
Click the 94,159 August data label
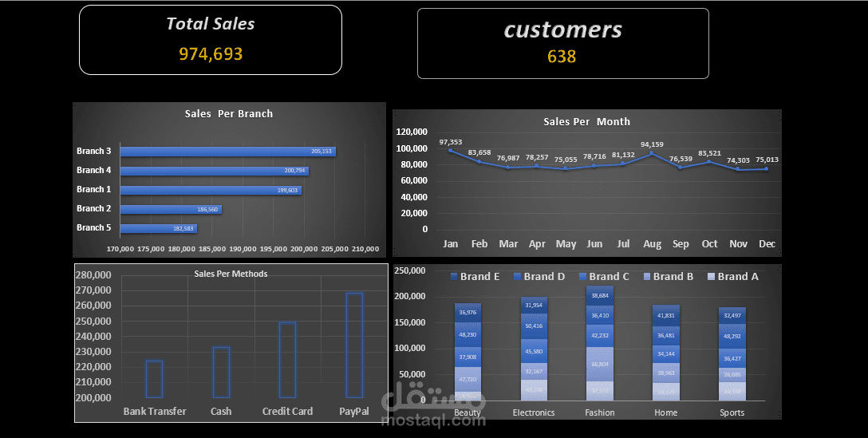pos(652,144)
